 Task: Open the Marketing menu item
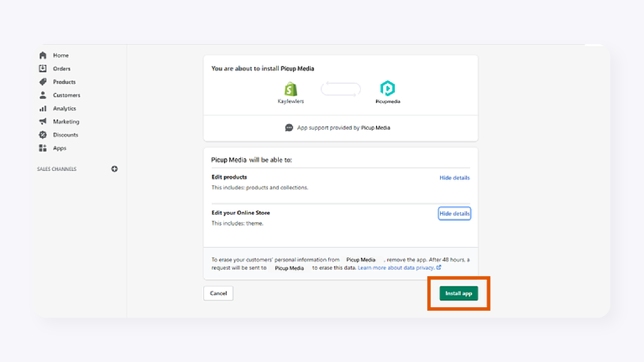[66, 122]
